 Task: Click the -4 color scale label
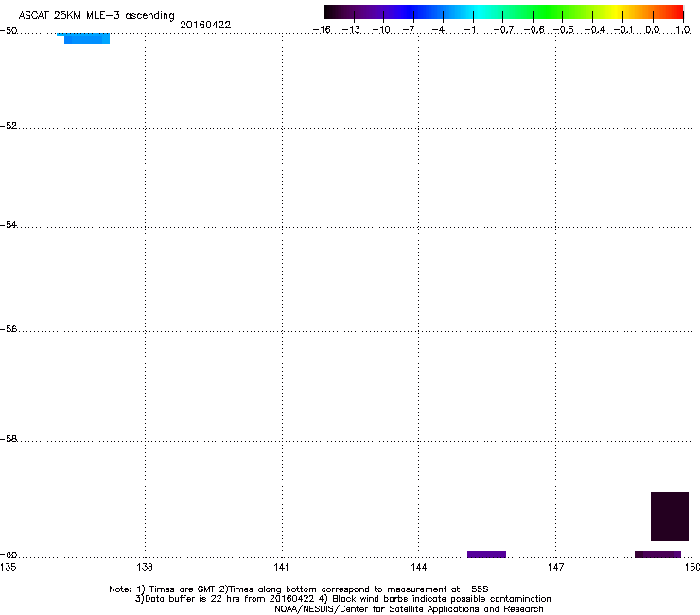pos(438,30)
